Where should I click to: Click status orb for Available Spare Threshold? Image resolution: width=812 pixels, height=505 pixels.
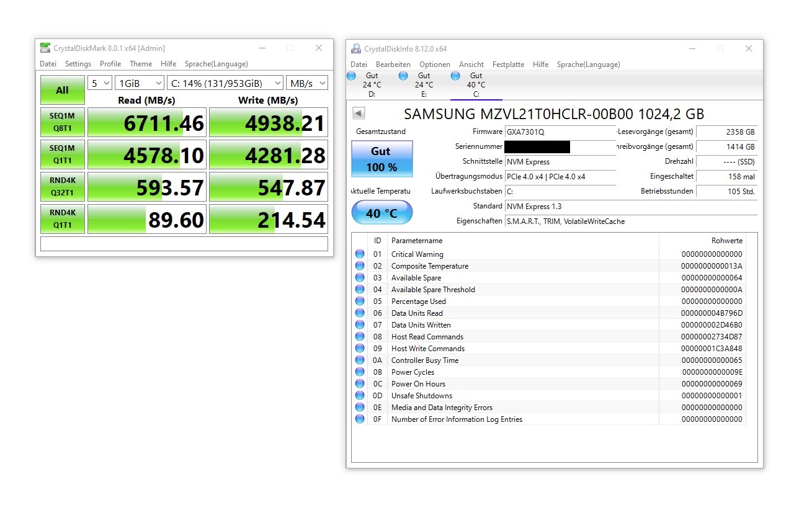(360, 289)
